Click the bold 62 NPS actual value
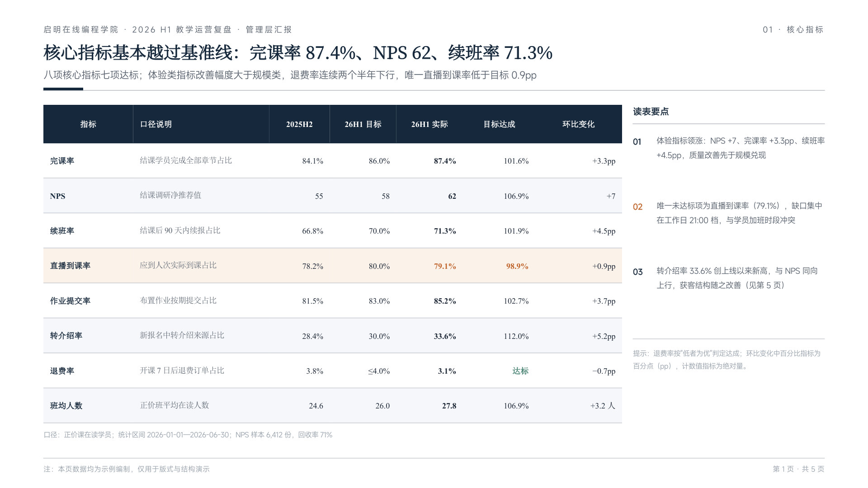868x488 pixels. coord(452,196)
